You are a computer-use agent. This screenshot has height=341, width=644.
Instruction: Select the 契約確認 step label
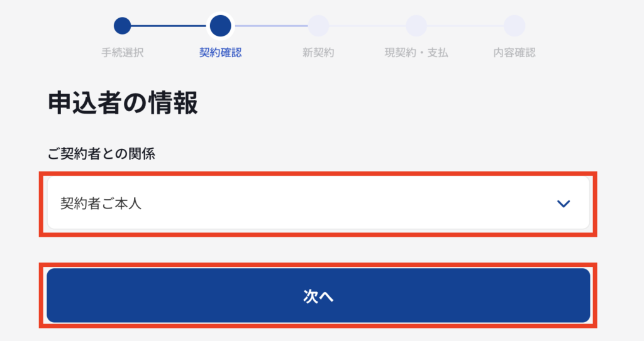[x=221, y=53]
